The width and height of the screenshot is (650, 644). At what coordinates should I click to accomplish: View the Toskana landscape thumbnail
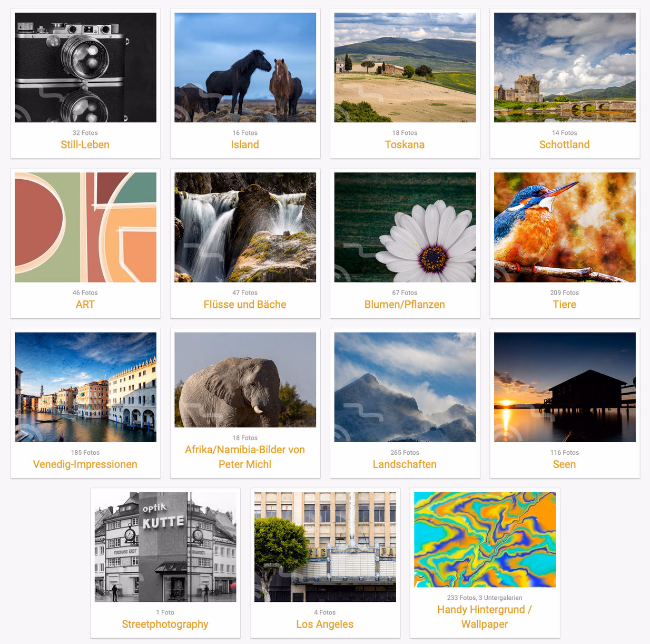tap(405, 67)
